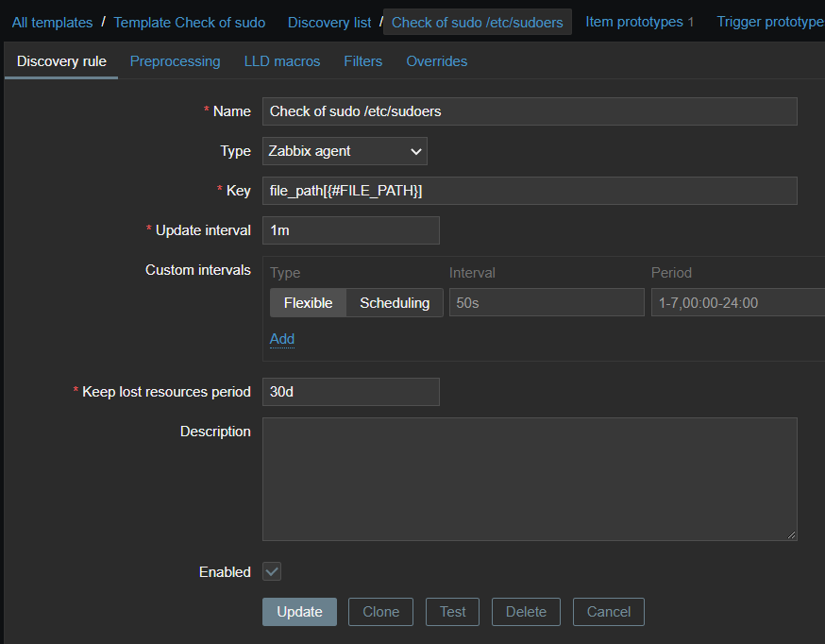Navigate to All templates breadcrumb
This screenshot has width=825, height=644.
52,21
